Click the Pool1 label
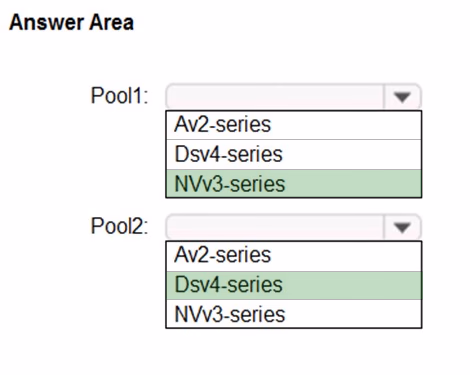 coord(119,96)
